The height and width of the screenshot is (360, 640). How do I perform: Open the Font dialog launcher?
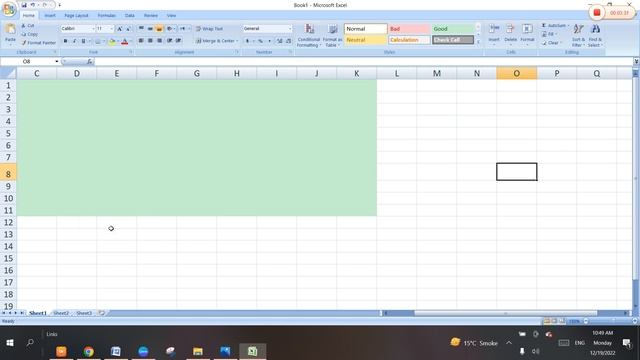pyautogui.click(x=131, y=52)
